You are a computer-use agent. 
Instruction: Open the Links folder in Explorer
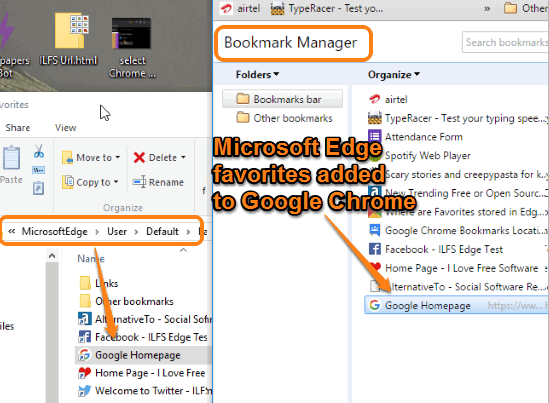point(99,283)
